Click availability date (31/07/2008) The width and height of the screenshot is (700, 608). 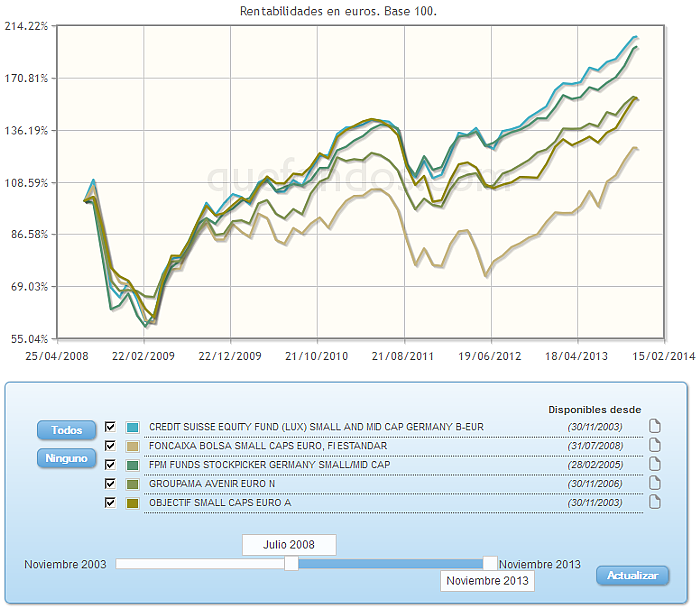tap(595, 446)
